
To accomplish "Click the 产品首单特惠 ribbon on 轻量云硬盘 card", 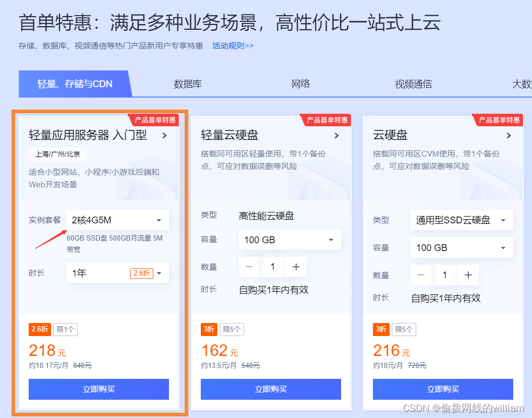I will pos(326,120).
